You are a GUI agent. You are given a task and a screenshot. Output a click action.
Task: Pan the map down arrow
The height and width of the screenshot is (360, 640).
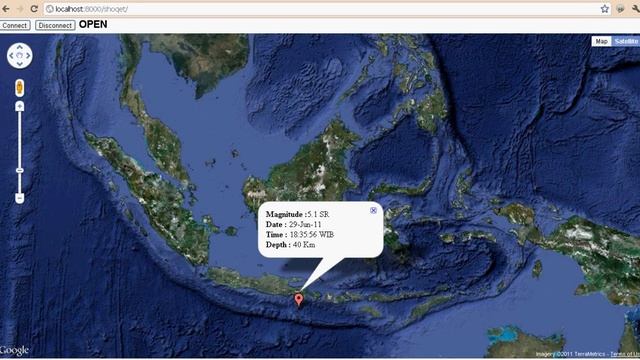pyautogui.click(x=20, y=64)
